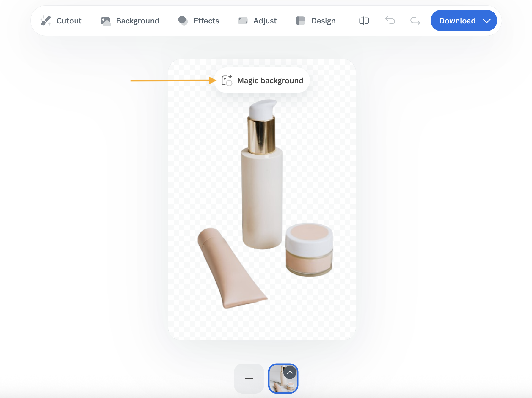Click the Adjust icon in the toolbar
The height and width of the screenshot is (398, 532).
[x=243, y=21]
